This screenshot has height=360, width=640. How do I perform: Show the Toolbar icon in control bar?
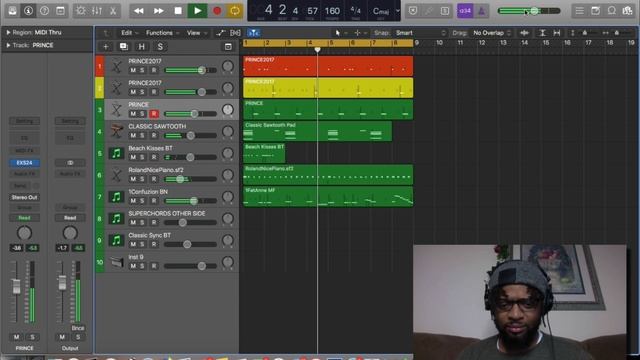pos(60,11)
